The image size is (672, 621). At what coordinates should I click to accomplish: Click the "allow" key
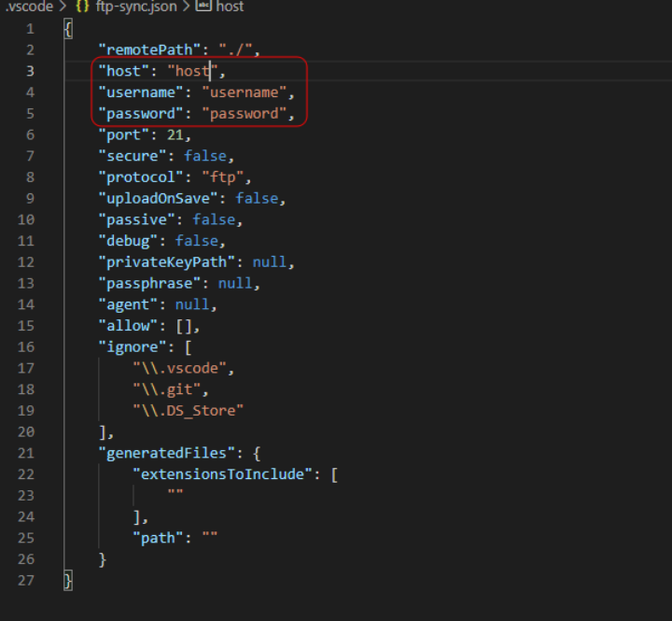[x=128, y=326]
